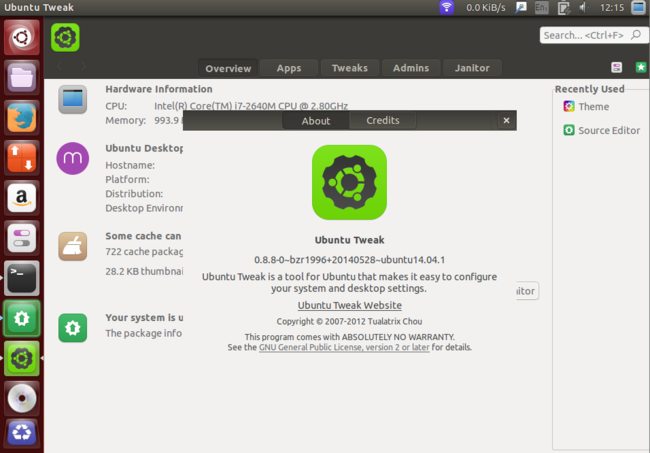Open Ubuntu Software Center launcher icon

click(22, 158)
